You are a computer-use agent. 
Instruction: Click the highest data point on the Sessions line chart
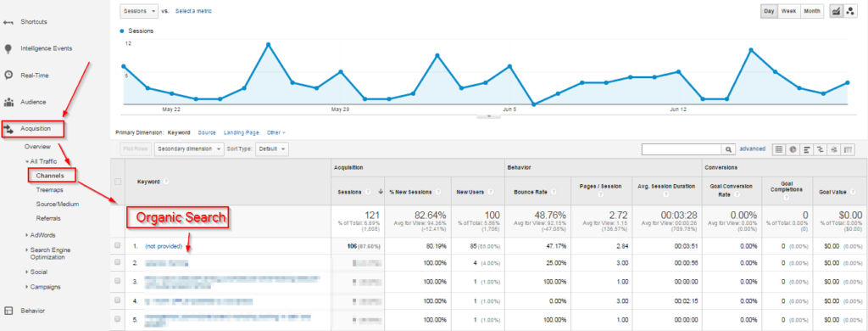pos(269,44)
